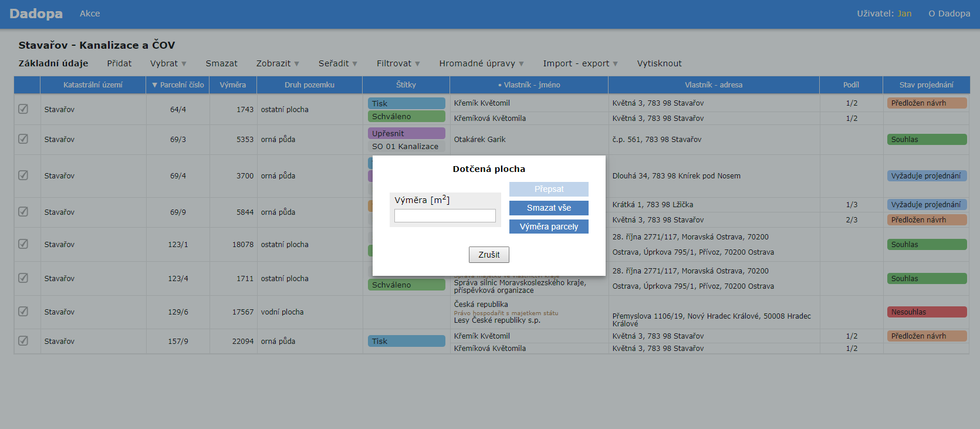
Task: Click the purple Upřesnit label tag
Action: (x=406, y=133)
